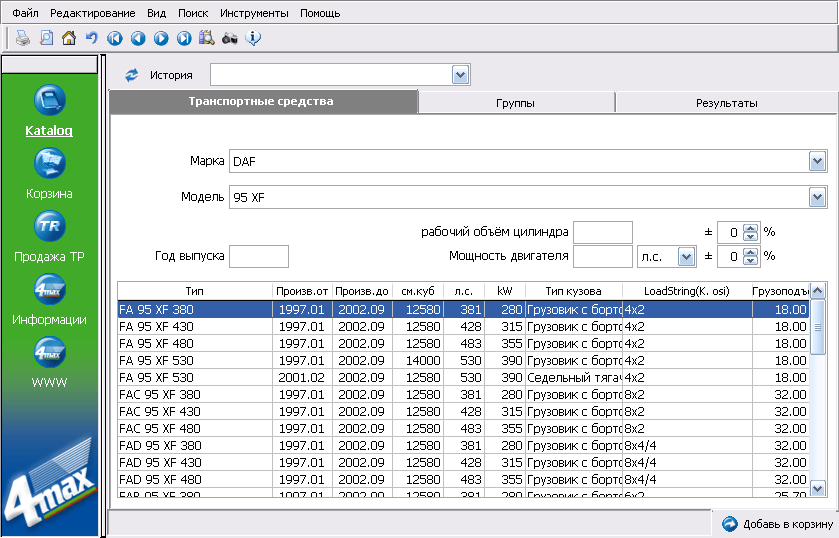This screenshot has width=839, height=538.
Task: Select row FA 95 XF 430
Action: point(463,327)
